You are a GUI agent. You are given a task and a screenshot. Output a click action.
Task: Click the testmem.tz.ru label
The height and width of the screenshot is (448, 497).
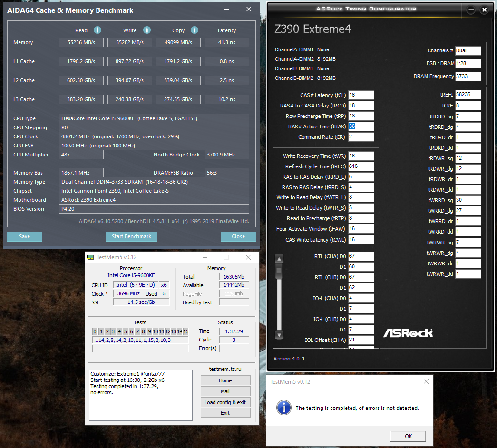225,369
